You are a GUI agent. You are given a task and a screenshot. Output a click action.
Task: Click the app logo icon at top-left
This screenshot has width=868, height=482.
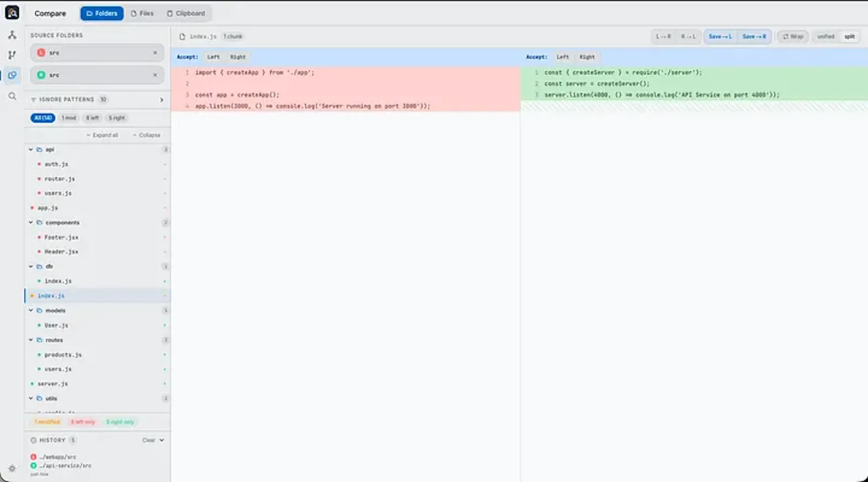tap(12, 12)
